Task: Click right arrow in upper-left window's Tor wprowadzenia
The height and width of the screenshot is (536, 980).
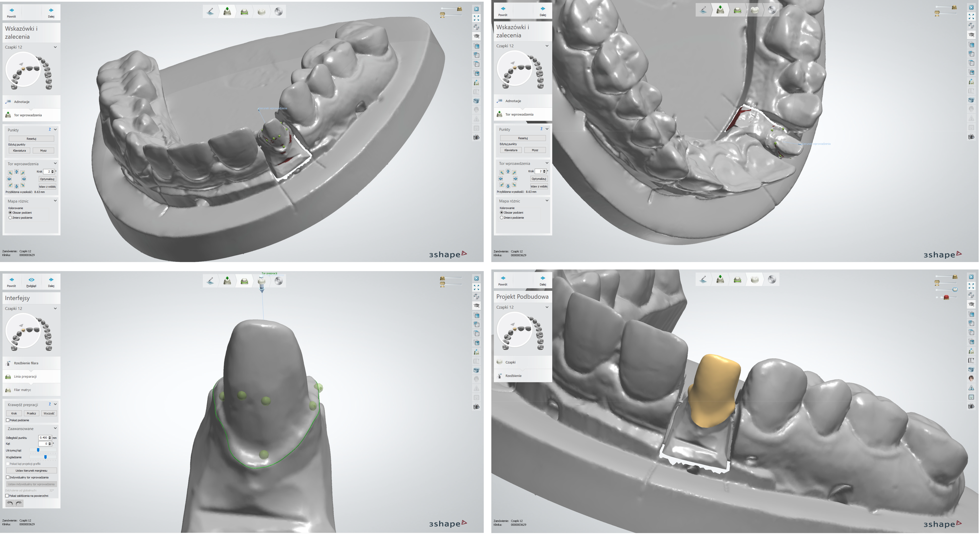Action: [x=24, y=179]
